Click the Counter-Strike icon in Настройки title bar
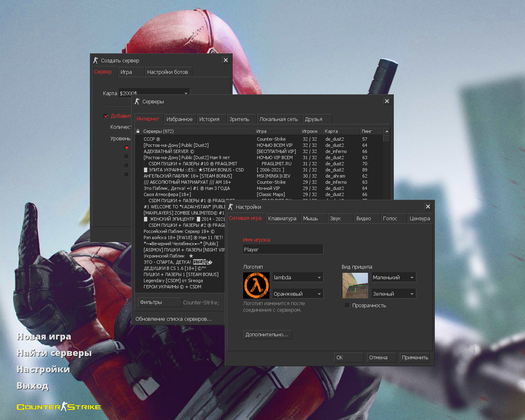The height and width of the screenshot is (420, 525). point(231,207)
